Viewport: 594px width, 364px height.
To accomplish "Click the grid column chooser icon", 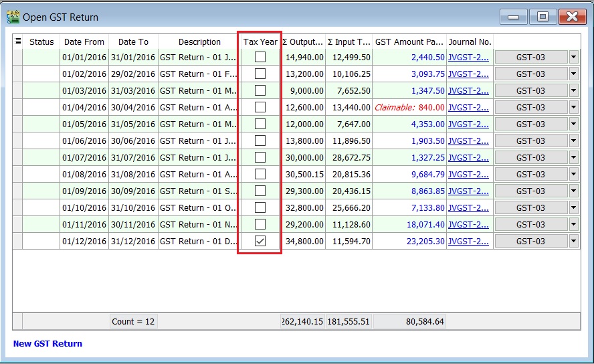I will (x=17, y=41).
